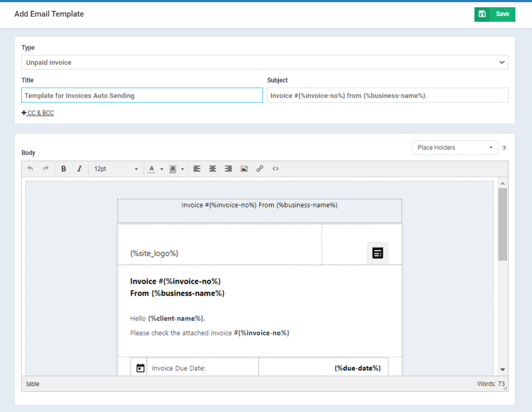Screen dimensions: 532x412
Task: Click the Subject input field
Action: [x=388, y=96]
